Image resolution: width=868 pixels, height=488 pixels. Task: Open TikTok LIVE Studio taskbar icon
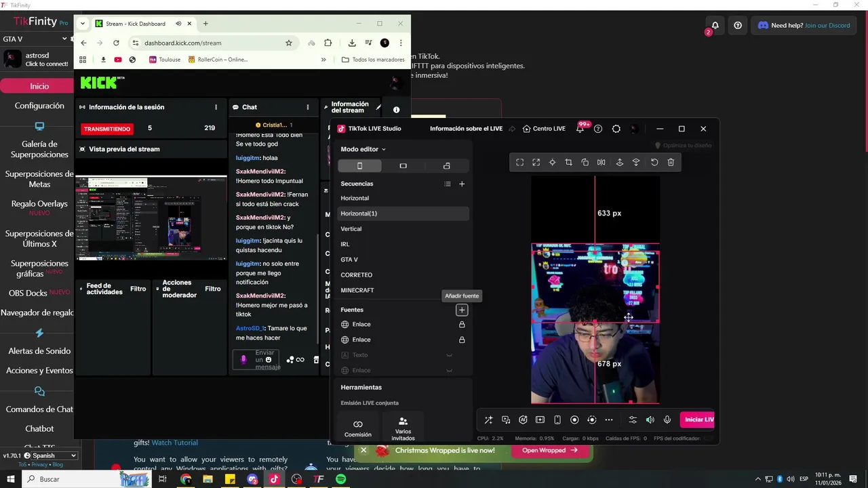274,479
